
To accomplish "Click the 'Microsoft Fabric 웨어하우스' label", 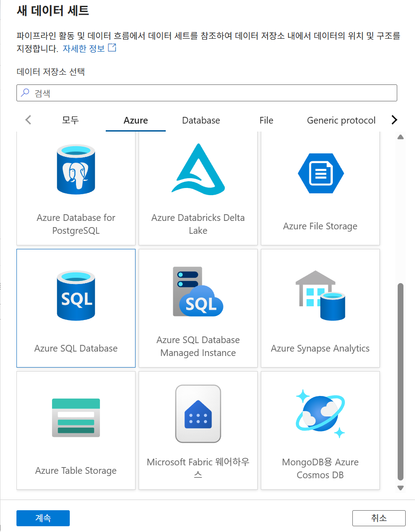I will 198,468.
